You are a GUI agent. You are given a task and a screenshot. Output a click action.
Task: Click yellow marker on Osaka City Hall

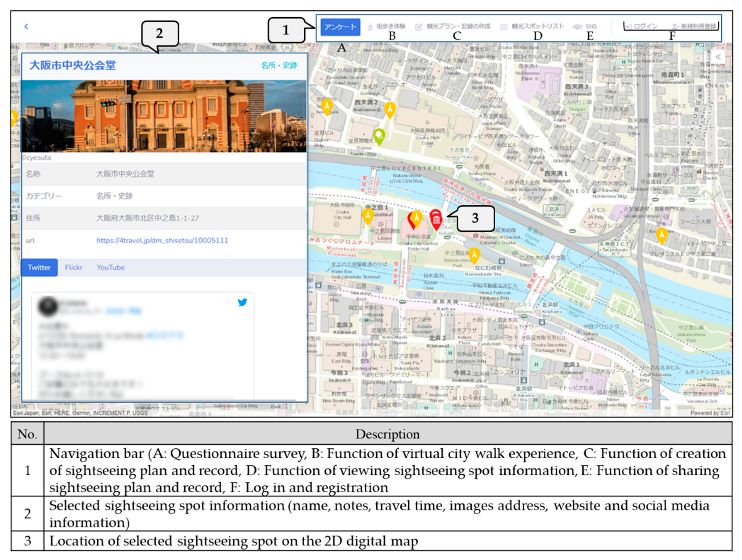click(368, 215)
